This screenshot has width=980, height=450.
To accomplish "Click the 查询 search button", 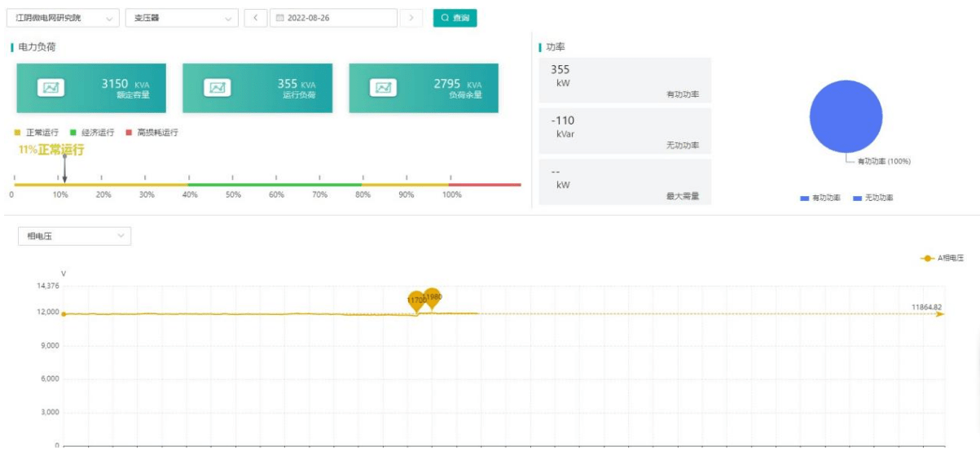I will (x=455, y=18).
